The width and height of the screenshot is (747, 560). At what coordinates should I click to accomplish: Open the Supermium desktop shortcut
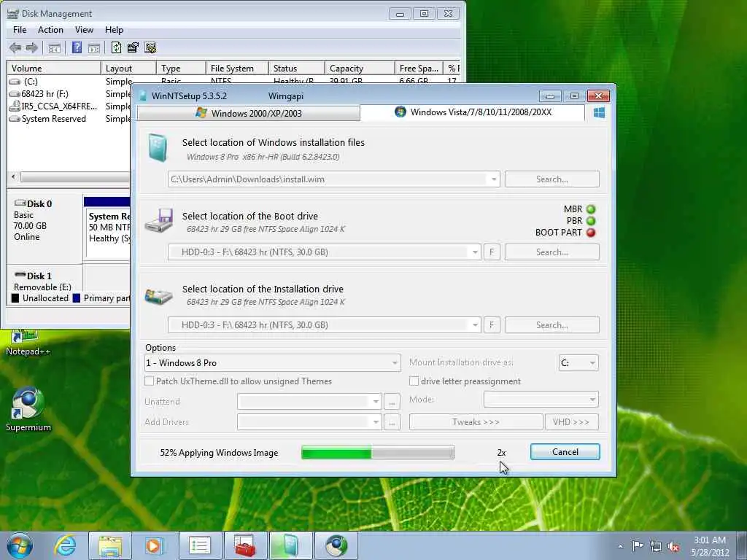click(x=28, y=410)
